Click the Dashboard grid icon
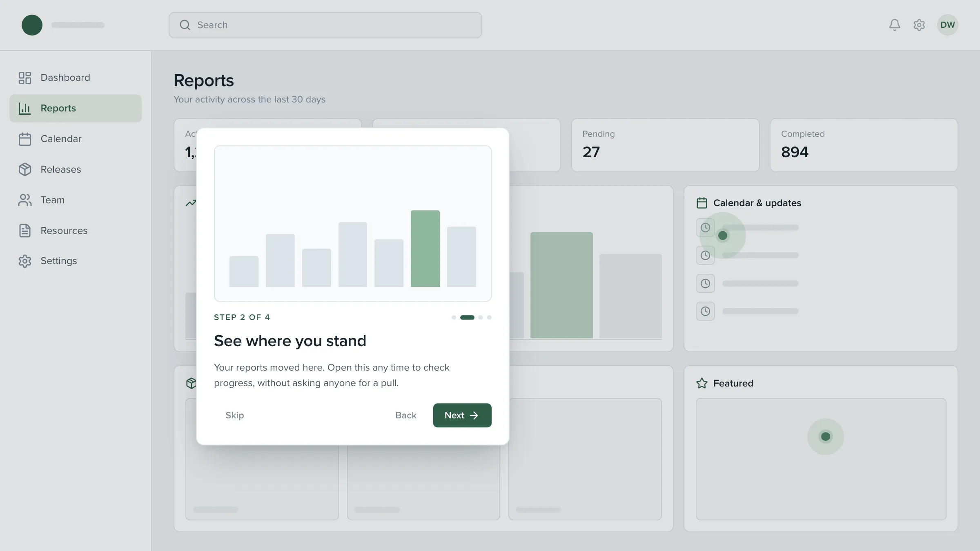The width and height of the screenshot is (980, 551). click(25, 78)
